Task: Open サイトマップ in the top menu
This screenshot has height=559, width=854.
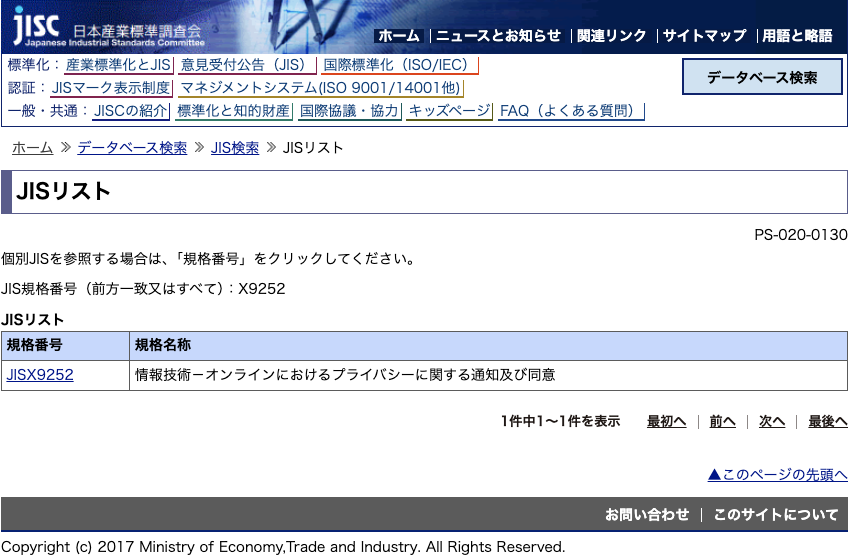Action: click(704, 36)
